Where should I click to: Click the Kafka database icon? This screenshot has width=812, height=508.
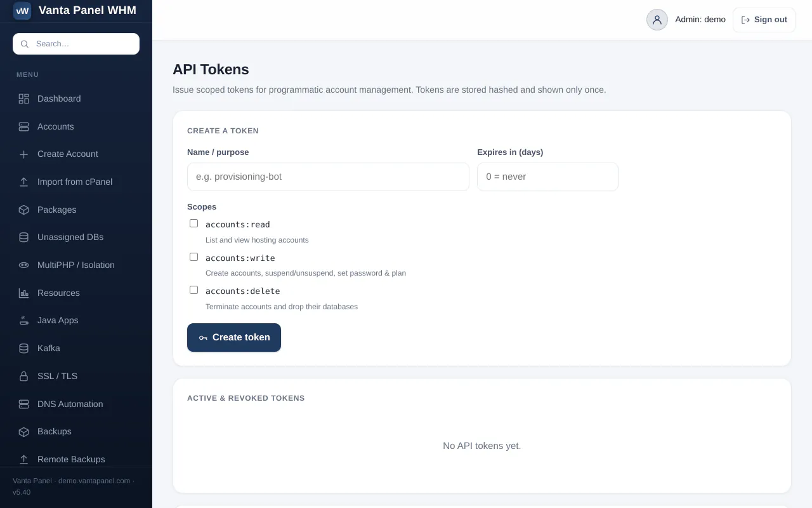pyautogui.click(x=23, y=348)
